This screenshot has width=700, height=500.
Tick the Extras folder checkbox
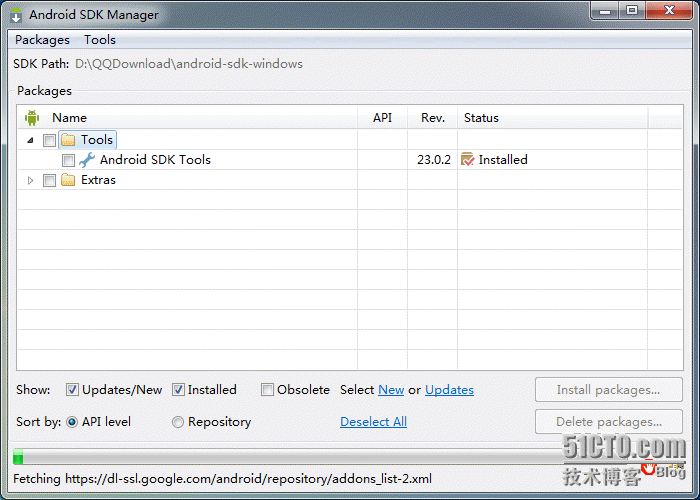tap(49, 180)
